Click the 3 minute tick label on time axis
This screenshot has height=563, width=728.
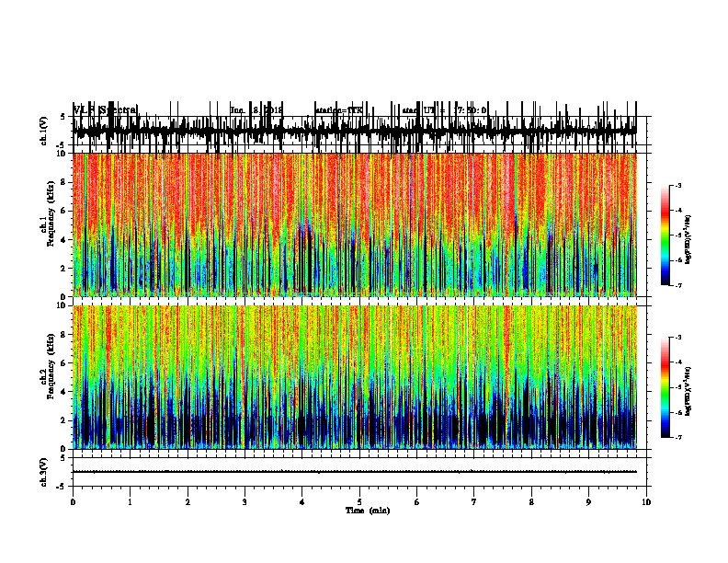point(245,501)
